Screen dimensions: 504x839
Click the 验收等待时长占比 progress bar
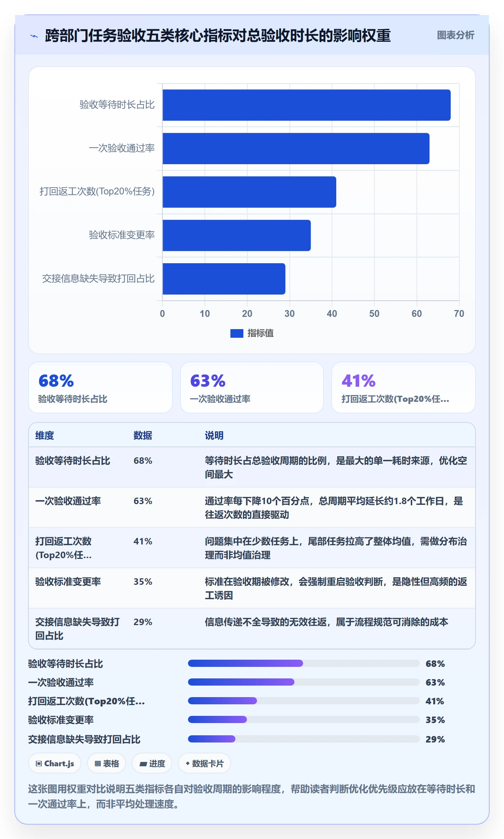pyautogui.click(x=304, y=663)
